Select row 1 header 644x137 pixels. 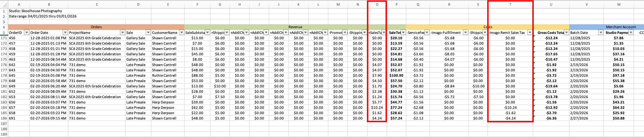pyautogui.click(x=4, y=11)
